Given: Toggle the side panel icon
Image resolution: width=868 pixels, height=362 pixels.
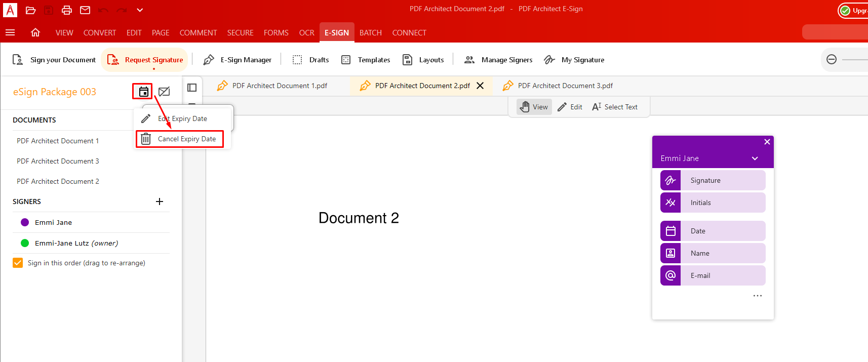Looking at the screenshot, I should pyautogui.click(x=192, y=88).
